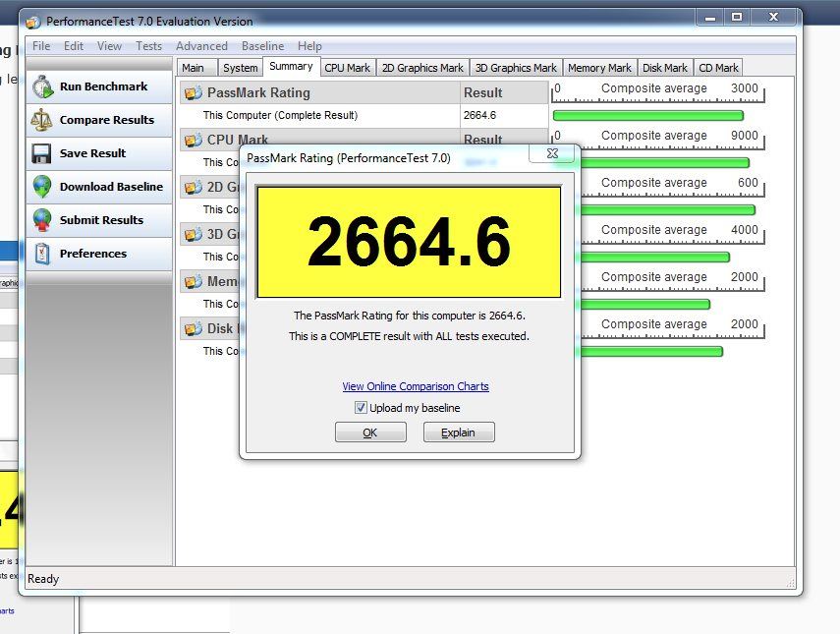Click the PassMark Rating header text
The height and width of the screenshot is (634, 840).
(x=258, y=93)
